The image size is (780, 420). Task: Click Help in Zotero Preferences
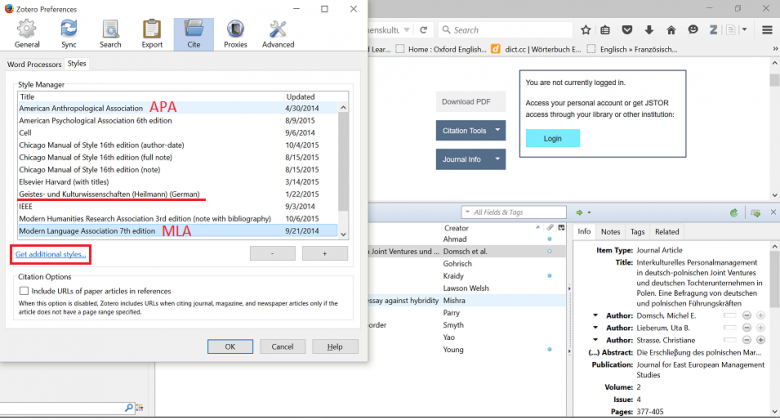pos(335,347)
